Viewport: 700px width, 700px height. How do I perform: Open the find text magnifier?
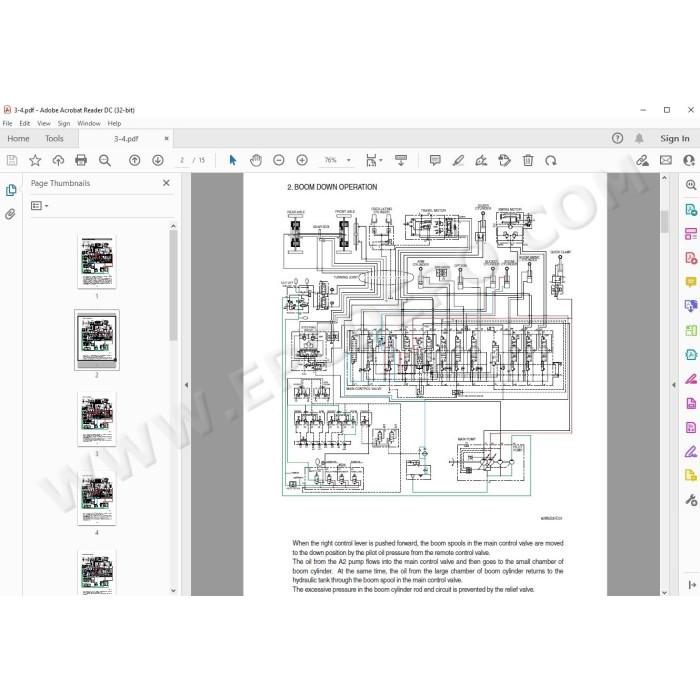tap(105, 160)
